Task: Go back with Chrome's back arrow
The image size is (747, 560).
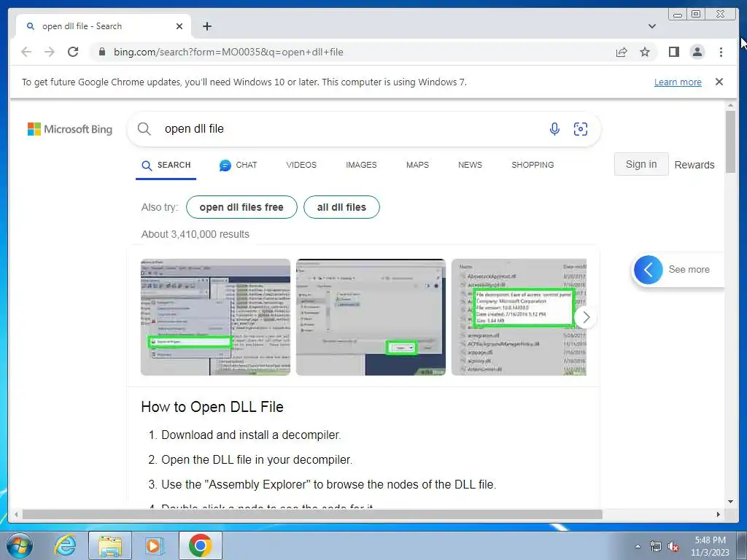Action: [x=26, y=52]
